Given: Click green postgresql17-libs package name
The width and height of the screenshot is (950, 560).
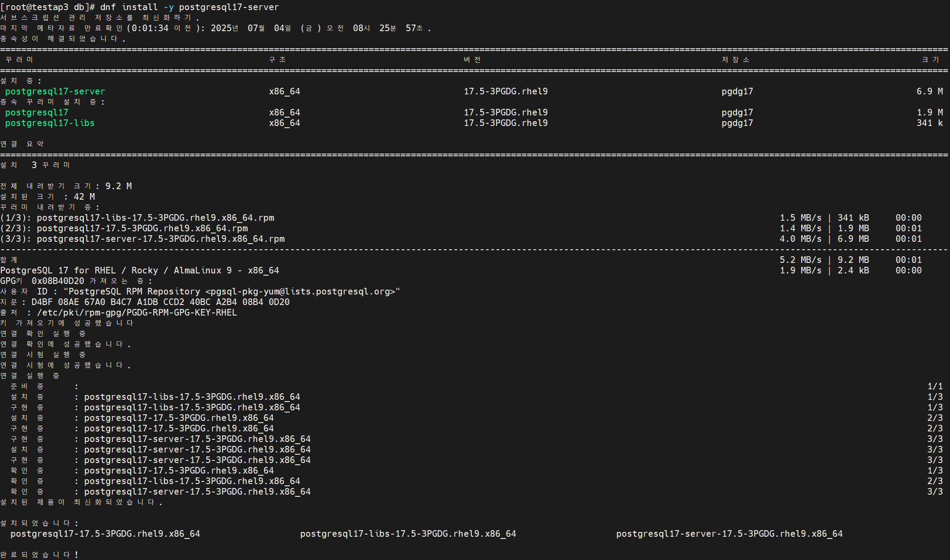Looking at the screenshot, I should coord(50,123).
